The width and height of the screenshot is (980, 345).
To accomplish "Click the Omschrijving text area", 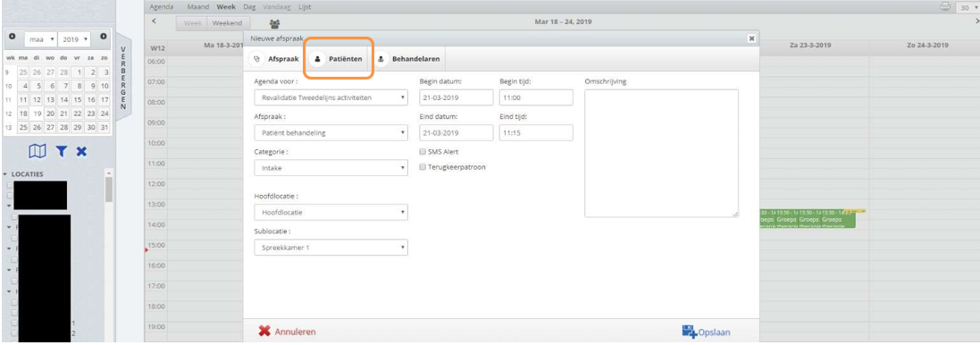I will click(661, 153).
